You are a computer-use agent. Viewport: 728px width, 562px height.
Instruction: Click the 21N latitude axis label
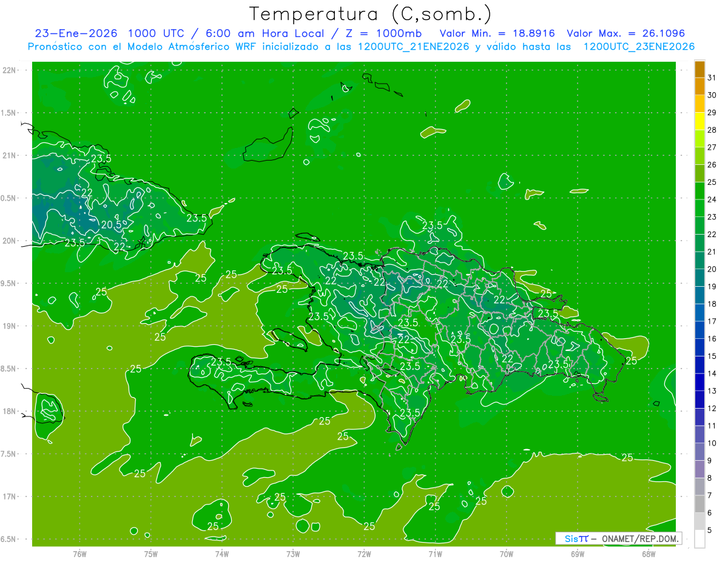(9, 155)
